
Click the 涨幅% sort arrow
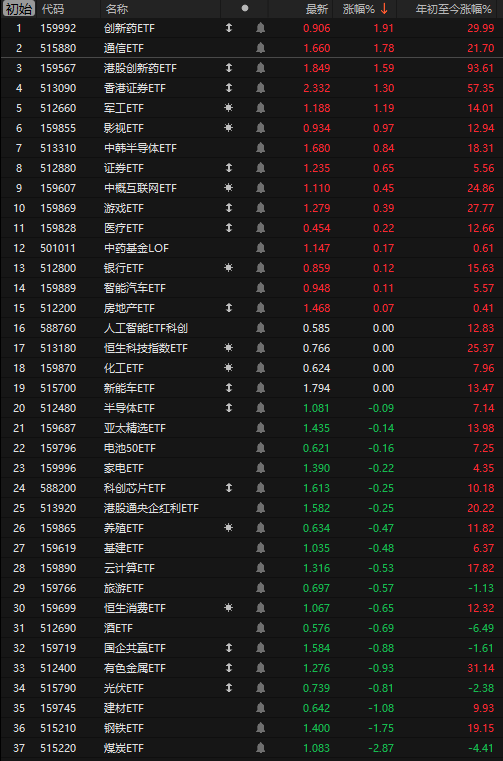[x=384, y=9]
